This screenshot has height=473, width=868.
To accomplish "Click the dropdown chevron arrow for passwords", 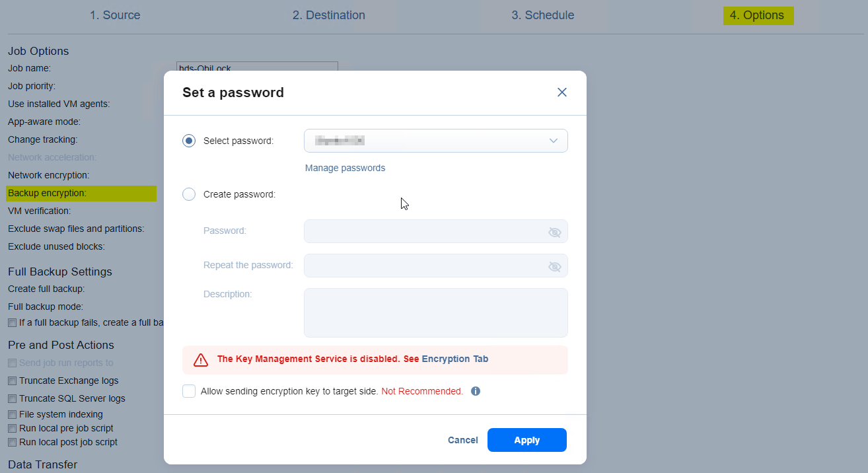I will pos(554,141).
